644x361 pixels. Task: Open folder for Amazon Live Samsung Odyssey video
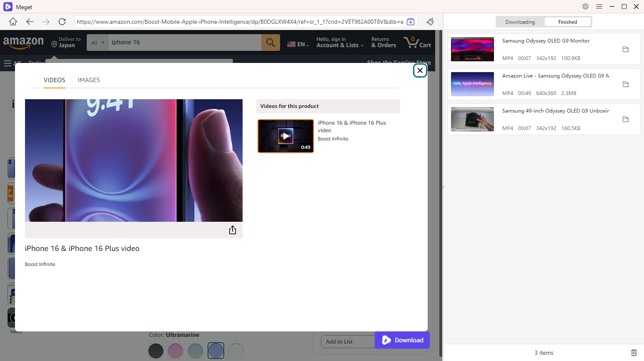625,84
